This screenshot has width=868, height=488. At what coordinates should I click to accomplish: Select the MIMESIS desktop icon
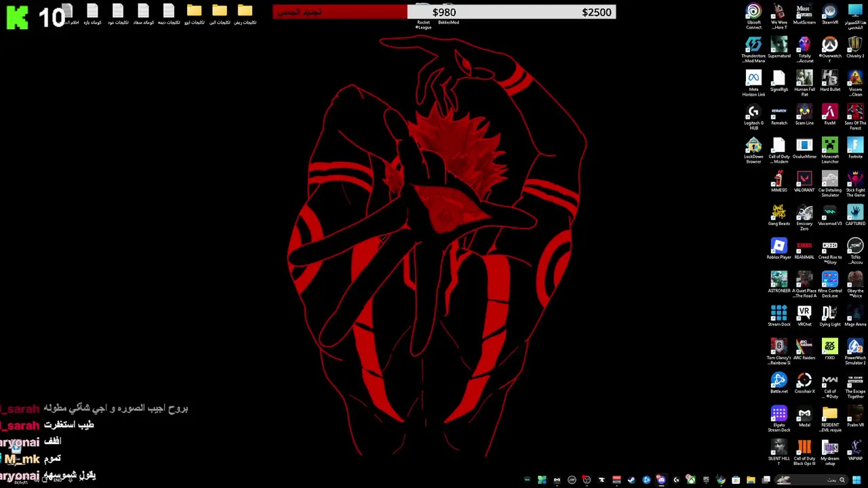pyautogui.click(x=779, y=182)
